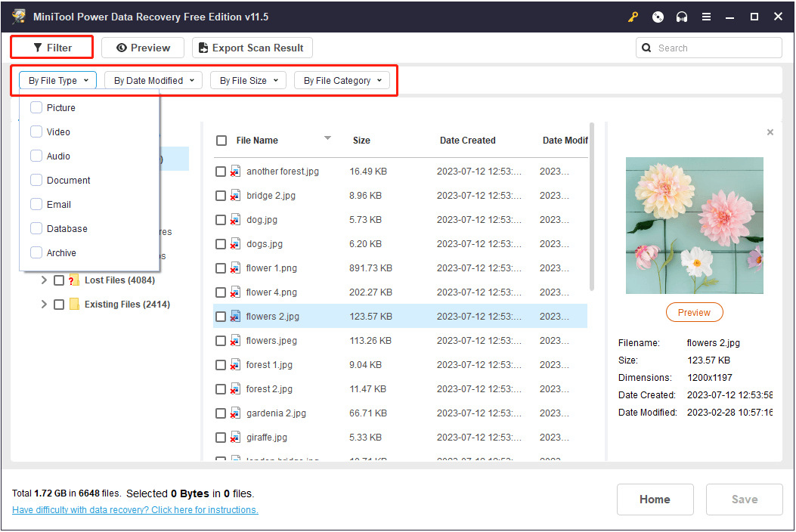Click Export Scan Result button
Image resolution: width=796 pixels, height=532 pixels.
252,48
